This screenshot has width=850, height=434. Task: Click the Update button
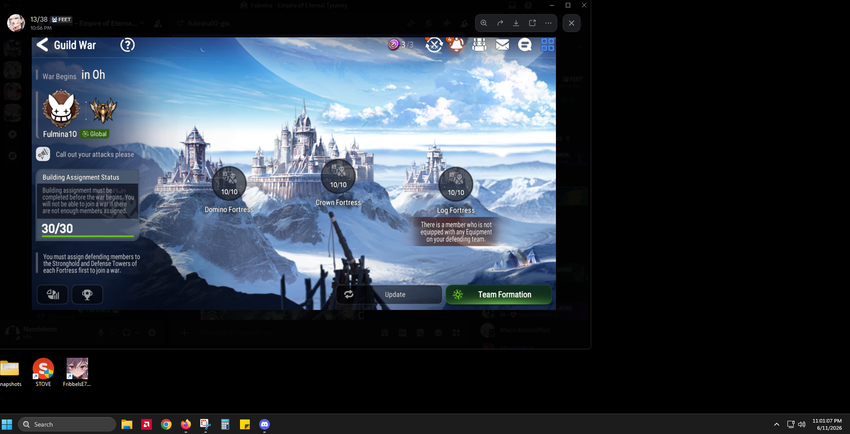389,294
